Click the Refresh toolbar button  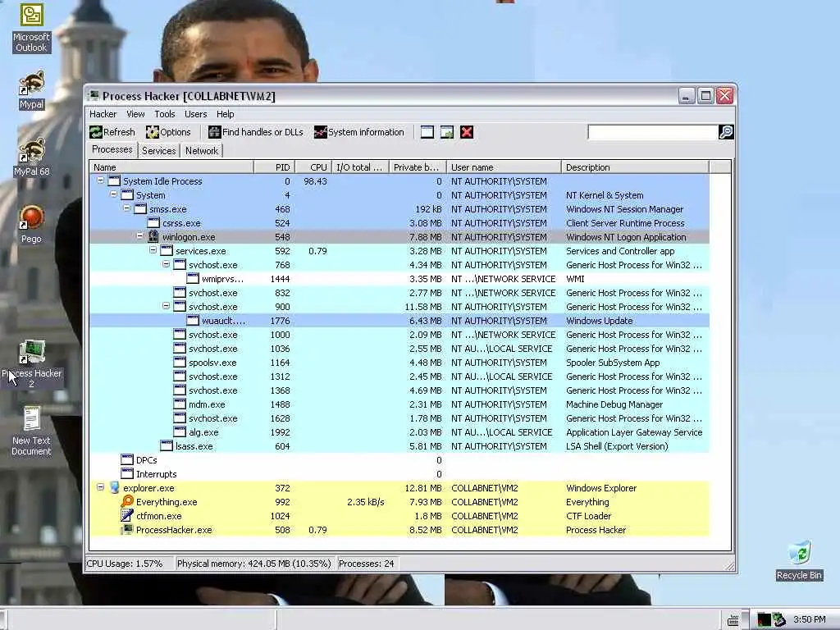coord(112,132)
